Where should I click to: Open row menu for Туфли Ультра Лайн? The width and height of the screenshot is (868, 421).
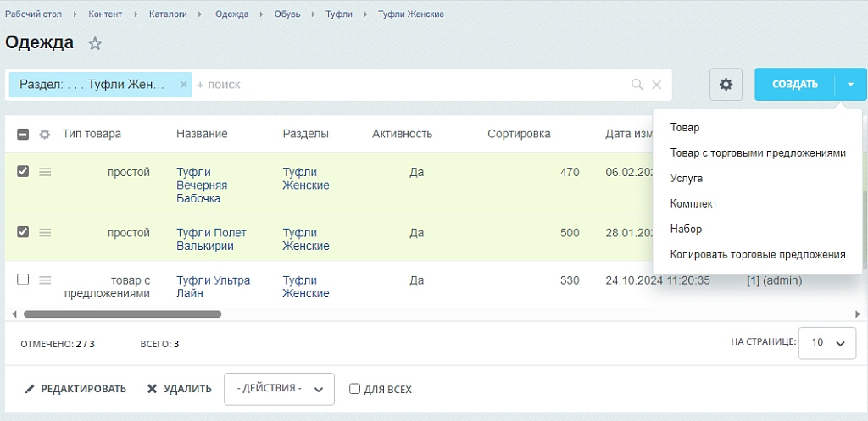[45, 280]
